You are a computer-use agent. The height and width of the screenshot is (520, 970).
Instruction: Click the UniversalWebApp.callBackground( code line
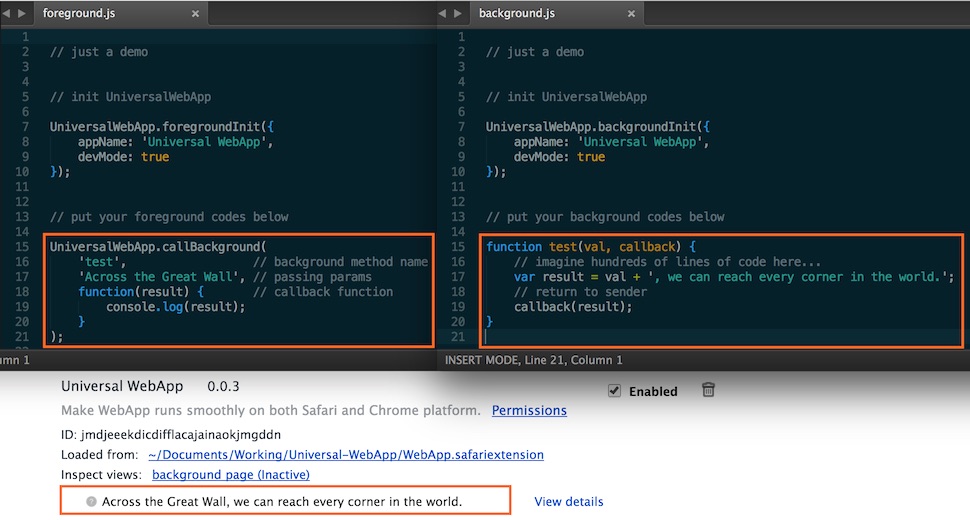[x=158, y=247]
